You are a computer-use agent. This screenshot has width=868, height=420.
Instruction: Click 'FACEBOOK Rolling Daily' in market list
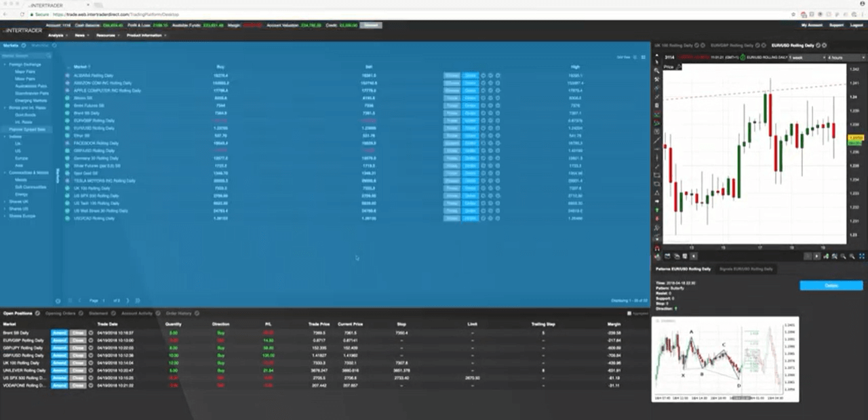click(x=96, y=144)
